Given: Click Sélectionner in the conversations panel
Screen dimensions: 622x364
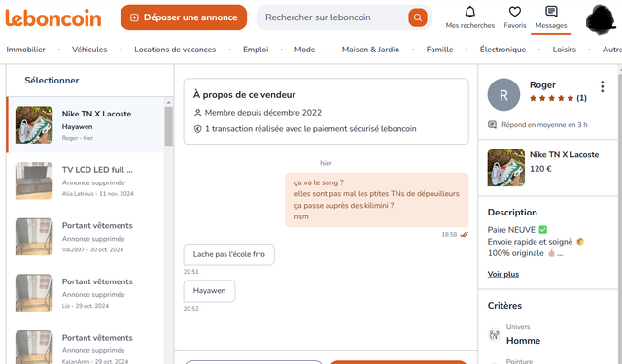Looking at the screenshot, I should [x=52, y=81].
